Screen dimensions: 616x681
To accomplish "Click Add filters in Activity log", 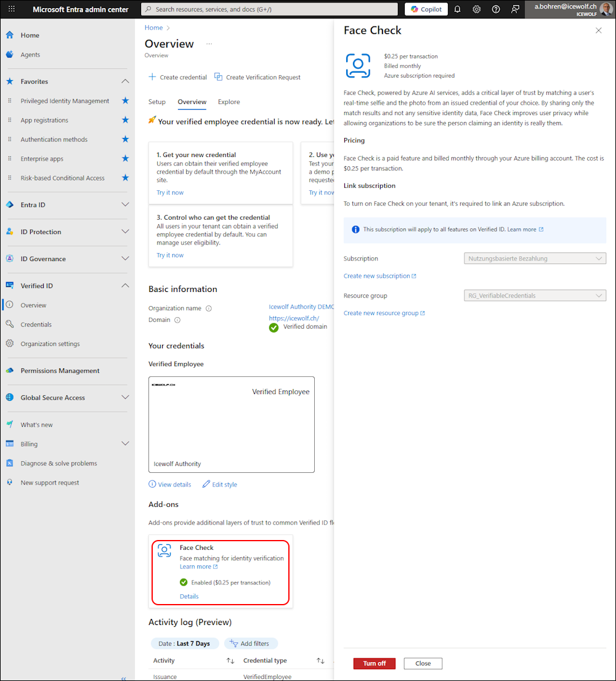I will pyautogui.click(x=251, y=643).
